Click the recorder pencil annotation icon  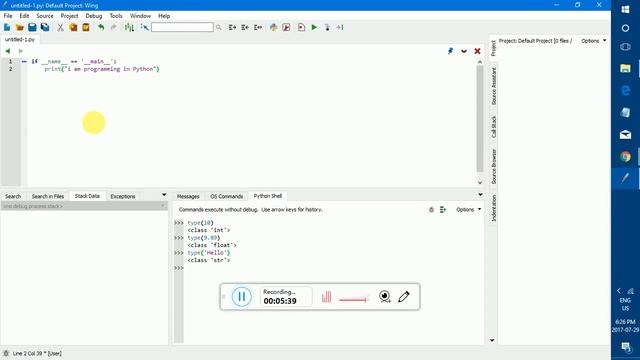click(404, 296)
